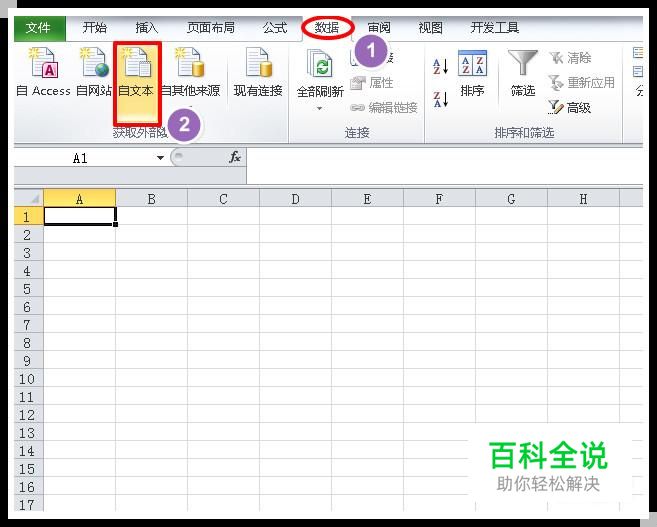Screen dimensions: 657x527
Task: Open the Name Box dropdown arrow
Action: (x=160, y=158)
